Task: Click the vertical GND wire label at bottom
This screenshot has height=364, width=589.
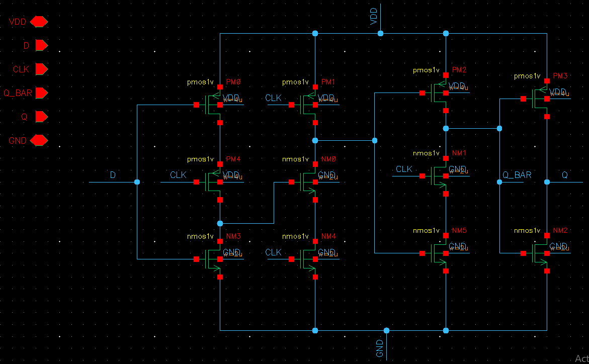Action: (x=380, y=348)
